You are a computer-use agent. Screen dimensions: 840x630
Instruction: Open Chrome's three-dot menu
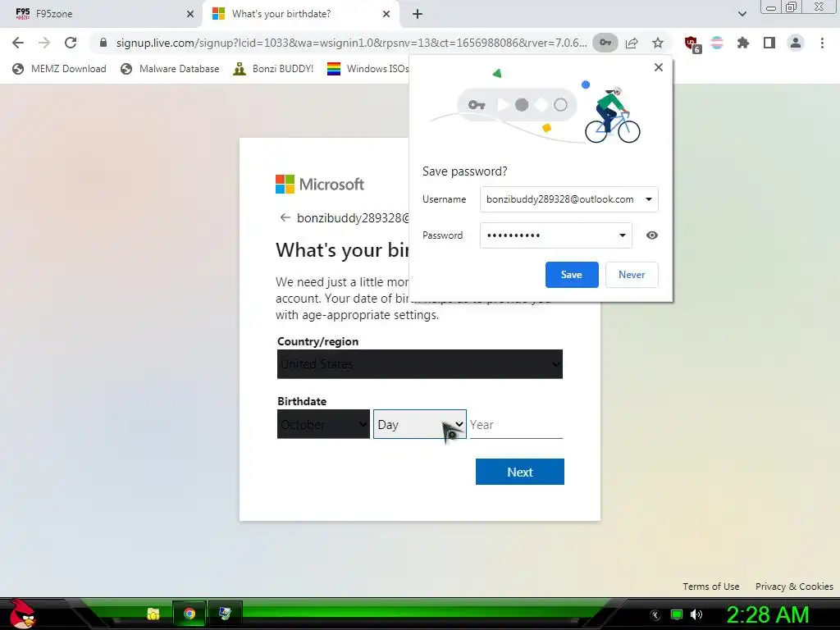coord(822,43)
